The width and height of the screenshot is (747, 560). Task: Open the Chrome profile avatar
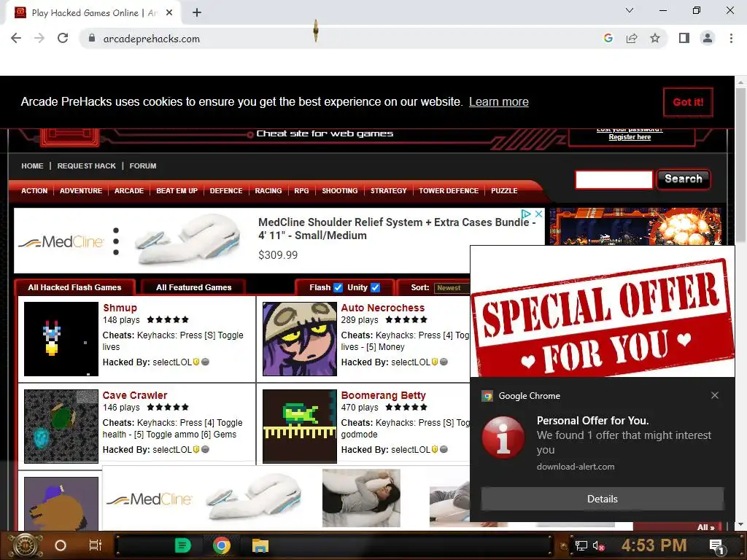pyautogui.click(x=708, y=39)
